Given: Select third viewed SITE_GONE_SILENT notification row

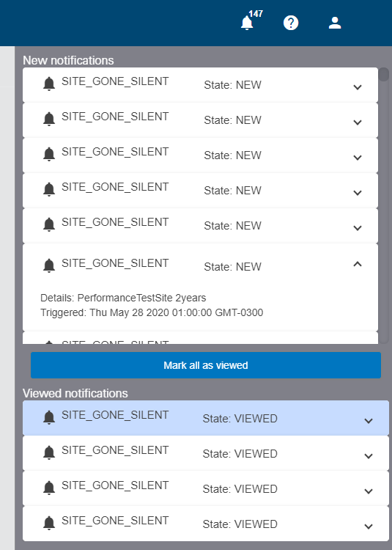Looking at the screenshot, I should [206, 488].
